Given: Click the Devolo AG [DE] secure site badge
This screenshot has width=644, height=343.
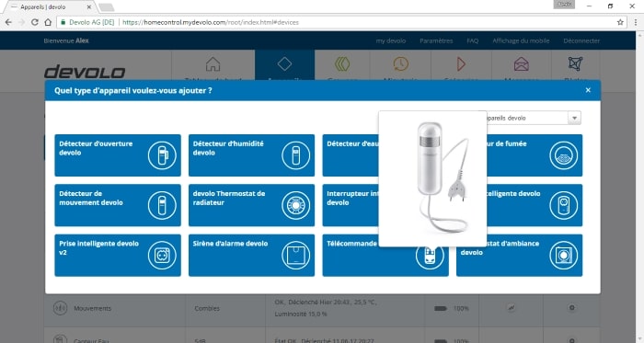Looking at the screenshot, I should 87,22.
